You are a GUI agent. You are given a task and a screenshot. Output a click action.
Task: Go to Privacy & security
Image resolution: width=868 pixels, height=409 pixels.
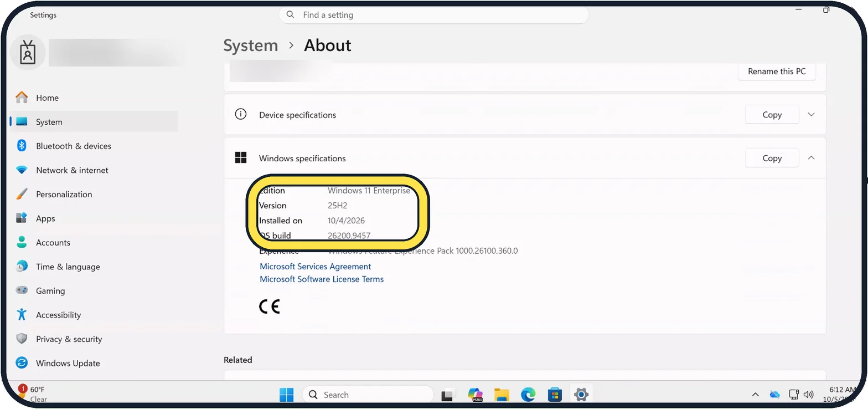tap(94, 339)
